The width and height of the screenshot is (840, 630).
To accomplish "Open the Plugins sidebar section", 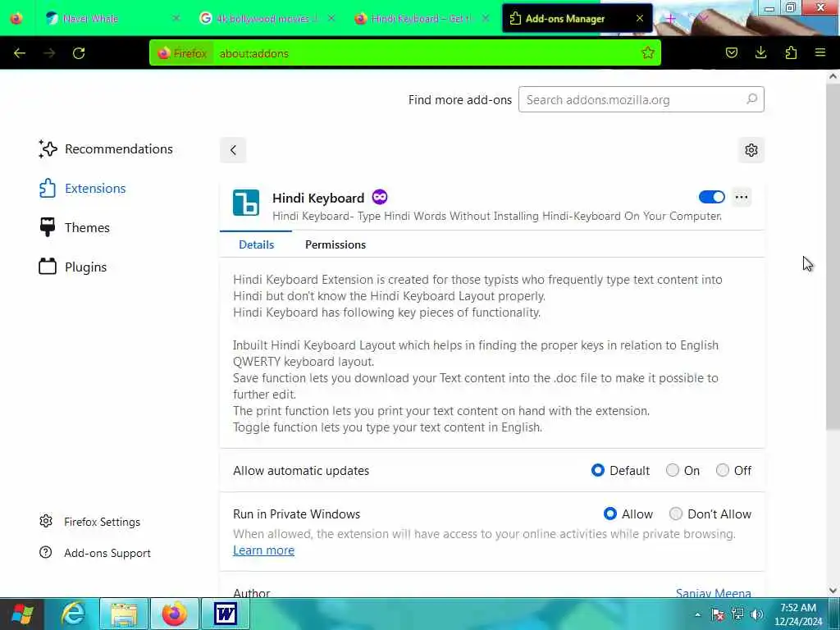I will [x=73, y=267].
